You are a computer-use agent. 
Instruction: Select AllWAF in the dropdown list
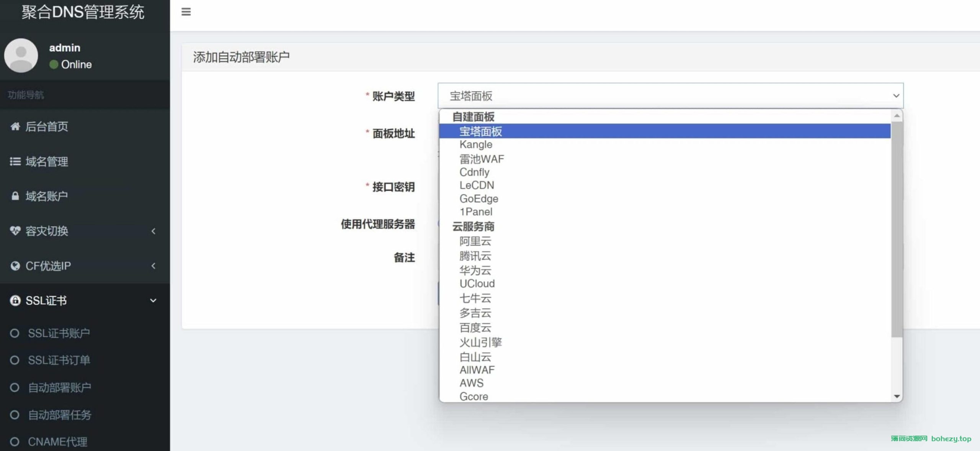coord(665,370)
